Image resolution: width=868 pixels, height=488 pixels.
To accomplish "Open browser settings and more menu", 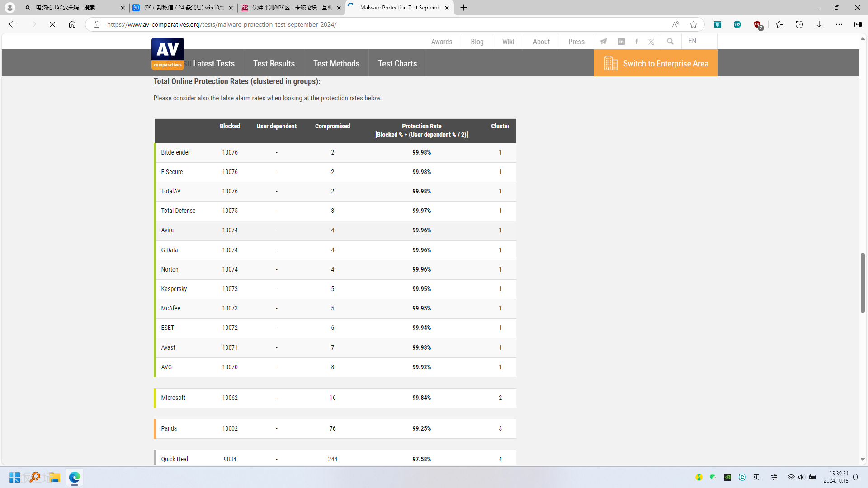I will (x=839, y=24).
